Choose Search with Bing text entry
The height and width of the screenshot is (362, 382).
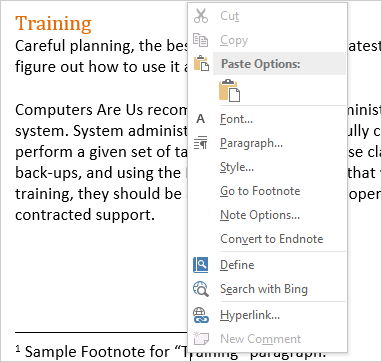[x=264, y=289]
